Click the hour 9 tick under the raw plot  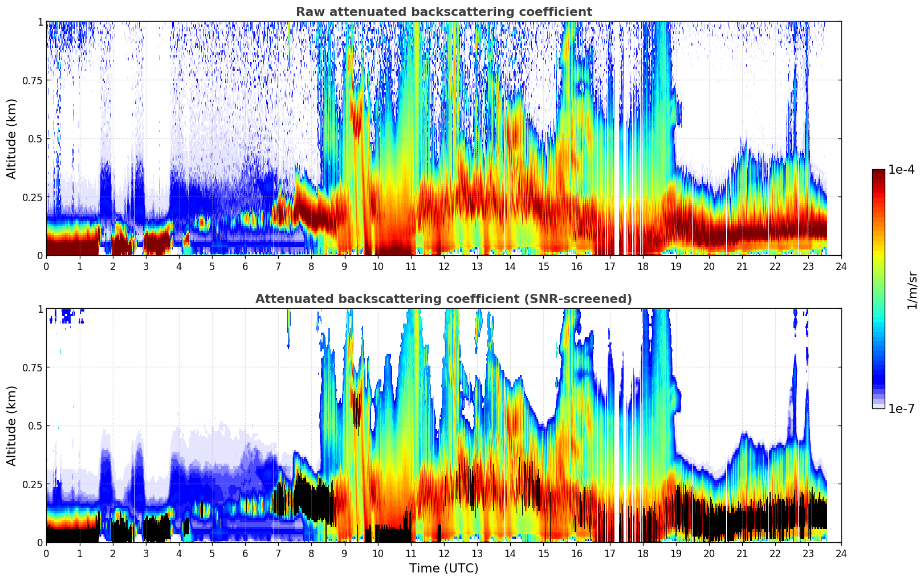click(x=344, y=266)
